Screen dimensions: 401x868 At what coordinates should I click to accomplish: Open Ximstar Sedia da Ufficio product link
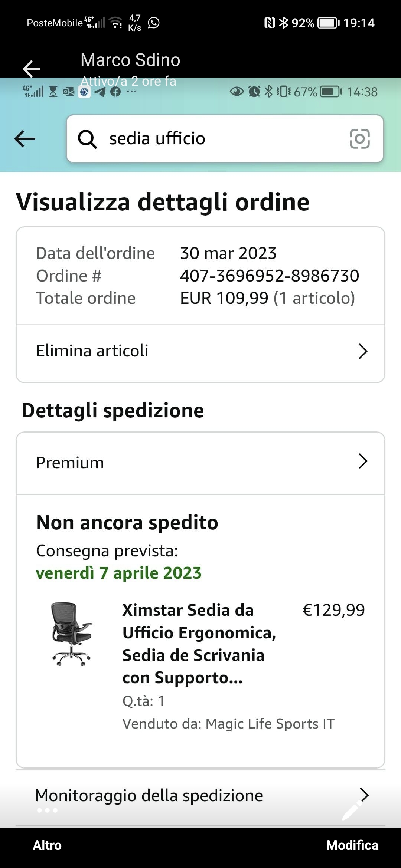click(199, 644)
